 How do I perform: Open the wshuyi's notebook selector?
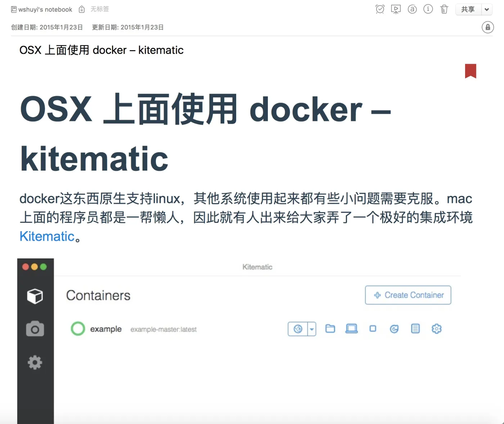pos(41,9)
